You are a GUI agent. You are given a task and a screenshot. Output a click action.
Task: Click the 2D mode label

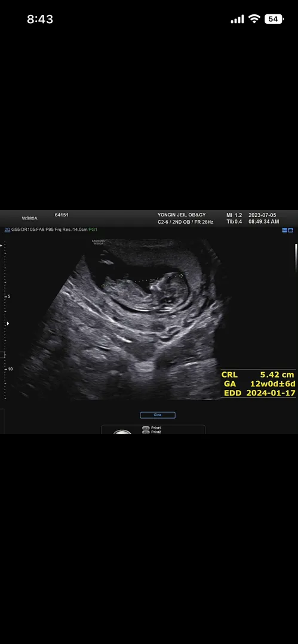click(7, 230)
